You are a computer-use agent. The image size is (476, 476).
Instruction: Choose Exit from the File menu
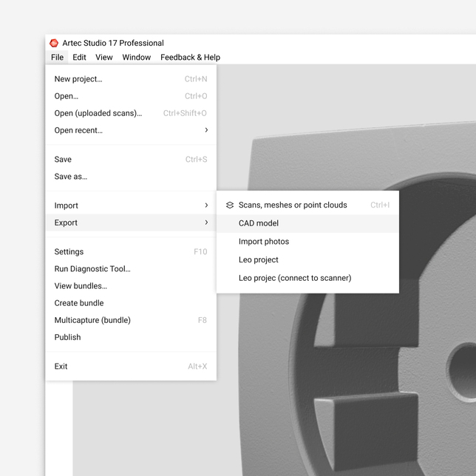(x=131, y=367)
